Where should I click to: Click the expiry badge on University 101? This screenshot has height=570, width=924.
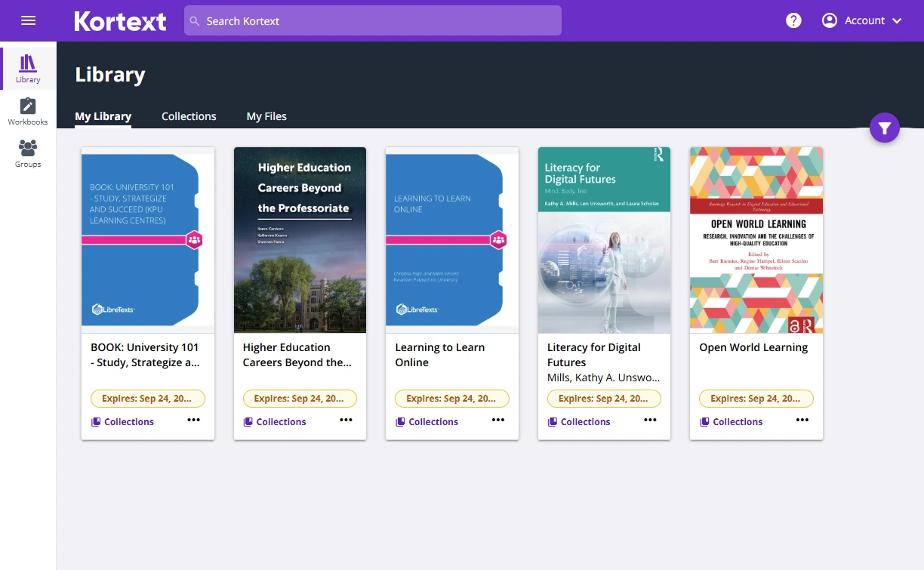(x=148, y=399)
